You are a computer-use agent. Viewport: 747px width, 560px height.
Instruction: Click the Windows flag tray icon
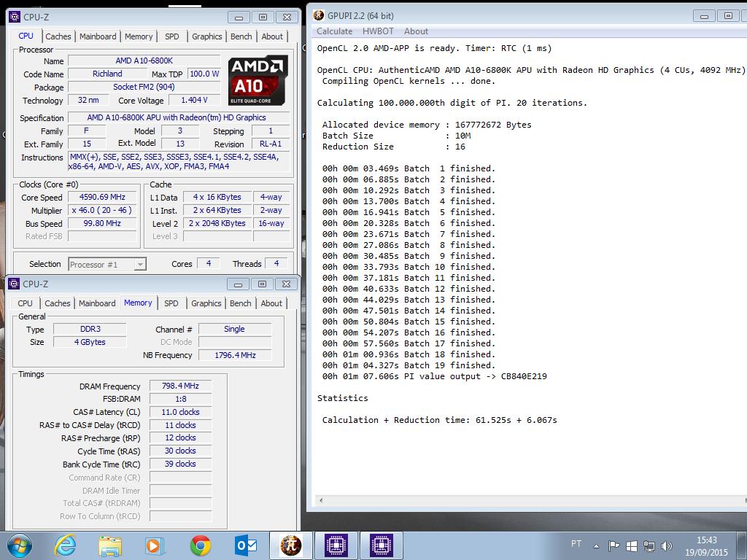click(x=632, y=546)
